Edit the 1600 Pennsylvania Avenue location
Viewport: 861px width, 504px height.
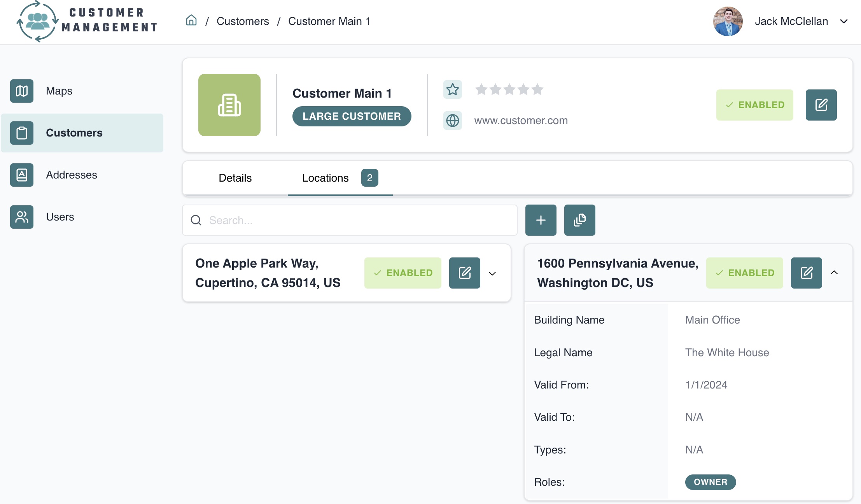point(806,273)
